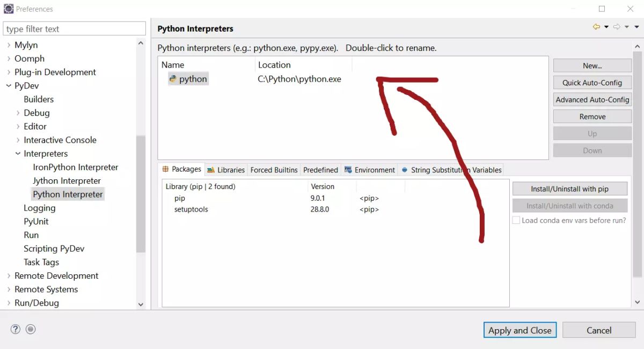This screenshot has height=349, width=644.
Task: Click Quick Auto-Config button
Action: point(592,83)
